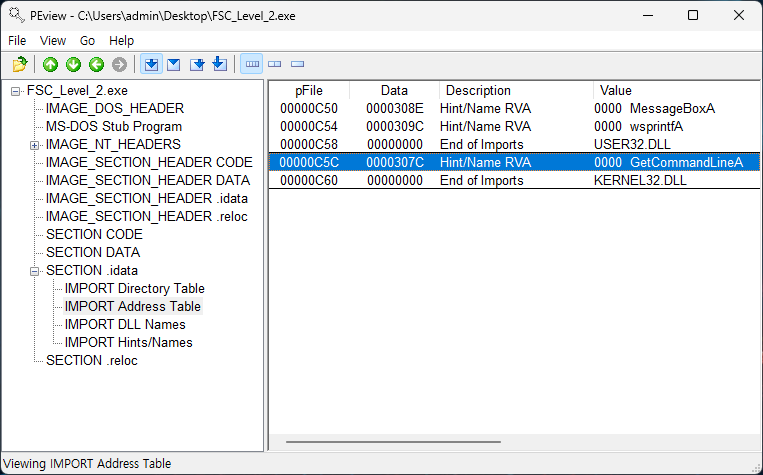Expand the IMAGE_NT_HEADERS tree node

pos(35,145)
